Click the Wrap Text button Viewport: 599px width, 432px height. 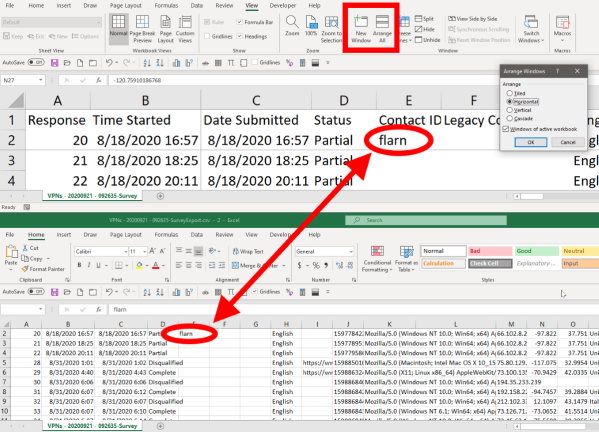248,251
